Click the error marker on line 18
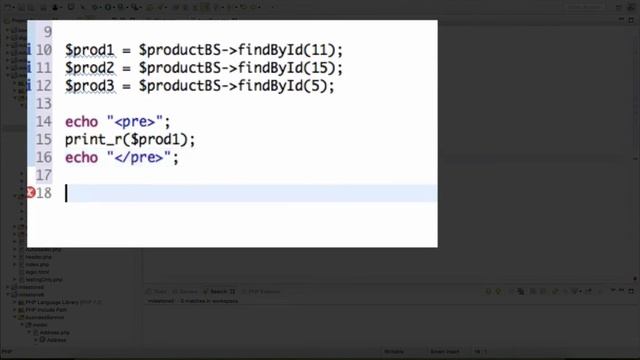Screen dimensions: 640x360 pyautogui.click(x=31, y=192)
